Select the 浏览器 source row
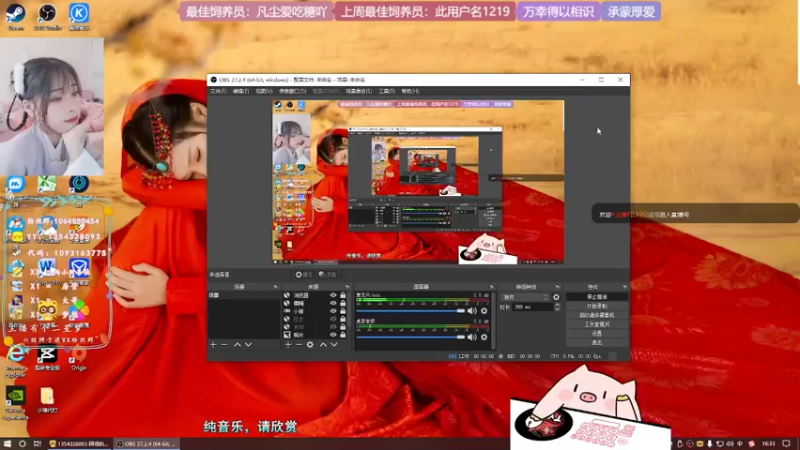 coord(315,295)
